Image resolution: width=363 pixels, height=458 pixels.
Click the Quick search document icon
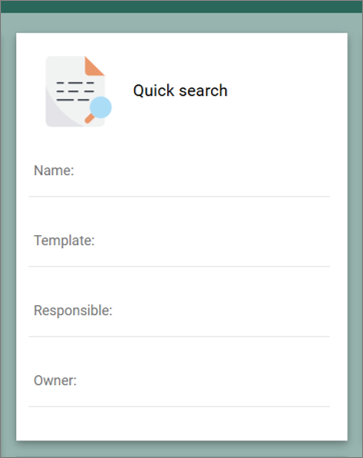click(79, 91)
